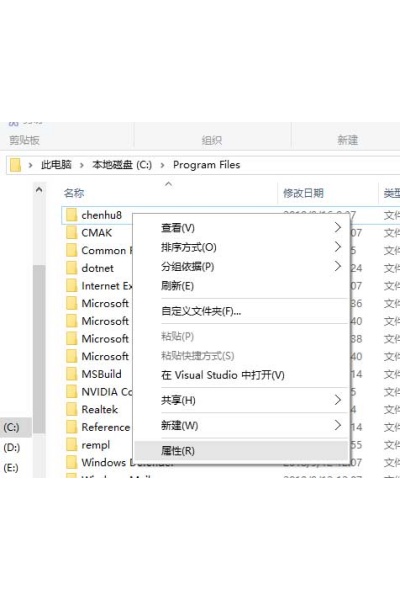
Task: Click the Windows Defender folder icon
Action: pos(71,462)
